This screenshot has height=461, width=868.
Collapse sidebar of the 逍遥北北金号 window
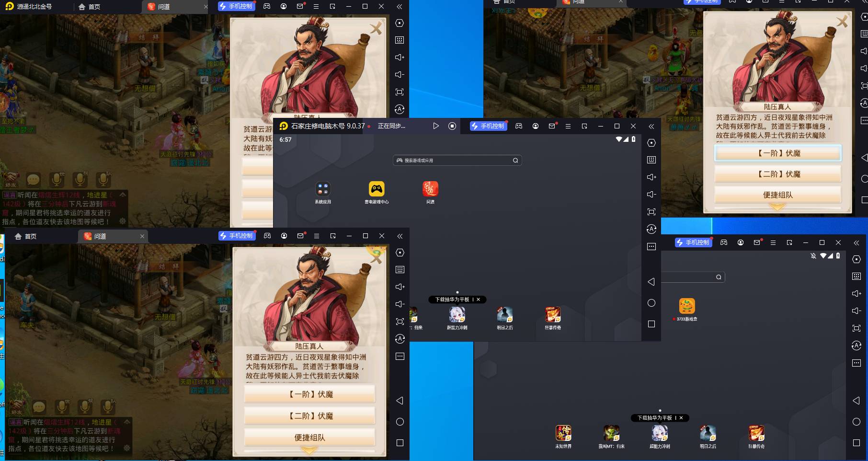click(399, 7)
